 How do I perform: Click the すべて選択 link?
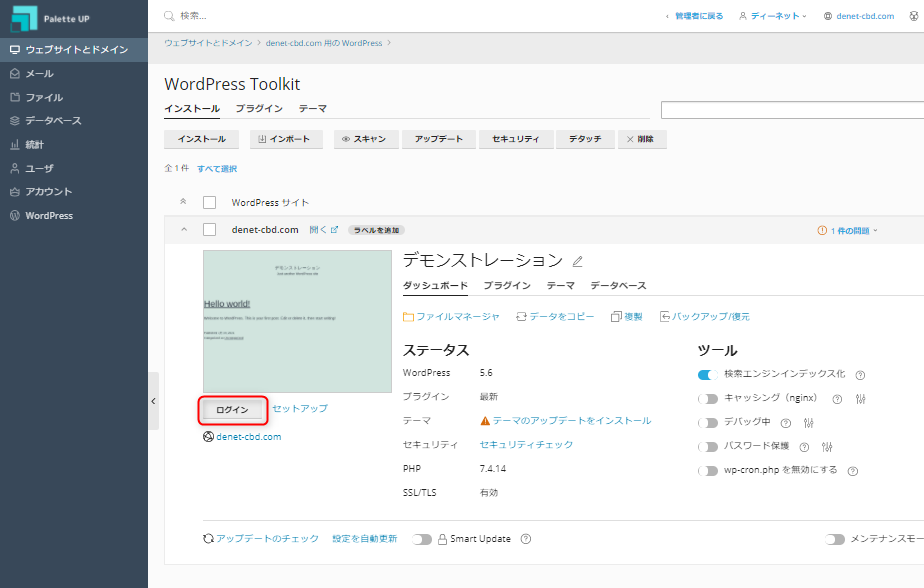(x=217, y=169)
